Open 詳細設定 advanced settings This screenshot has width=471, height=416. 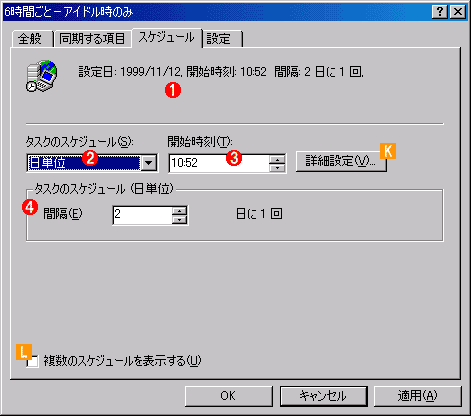coord(341,162)
